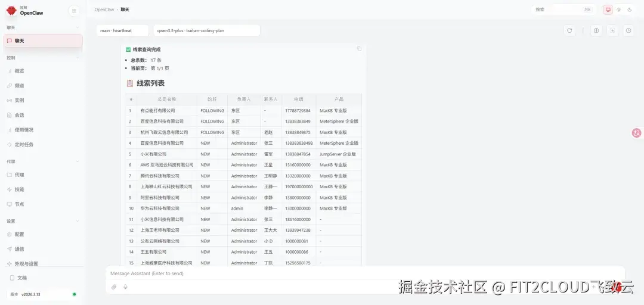Image resolution: width=644 pixels, height=305 pixels.
Task: Go to the 频道 channels page
Action: pos(43,85)
